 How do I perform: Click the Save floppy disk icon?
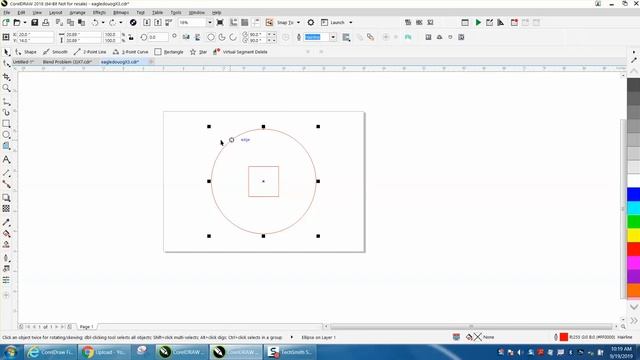click(x=35, y=22)
